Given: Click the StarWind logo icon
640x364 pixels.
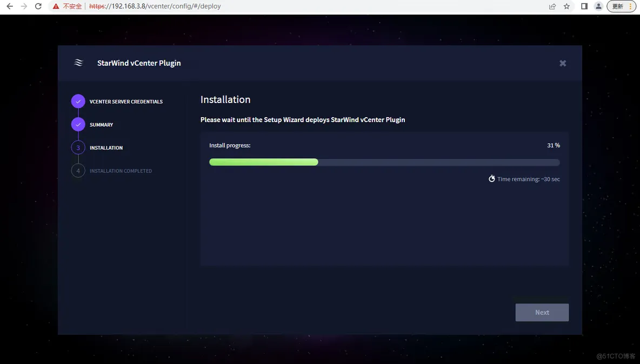Looking at the screenshot, I should coord(78,63).
